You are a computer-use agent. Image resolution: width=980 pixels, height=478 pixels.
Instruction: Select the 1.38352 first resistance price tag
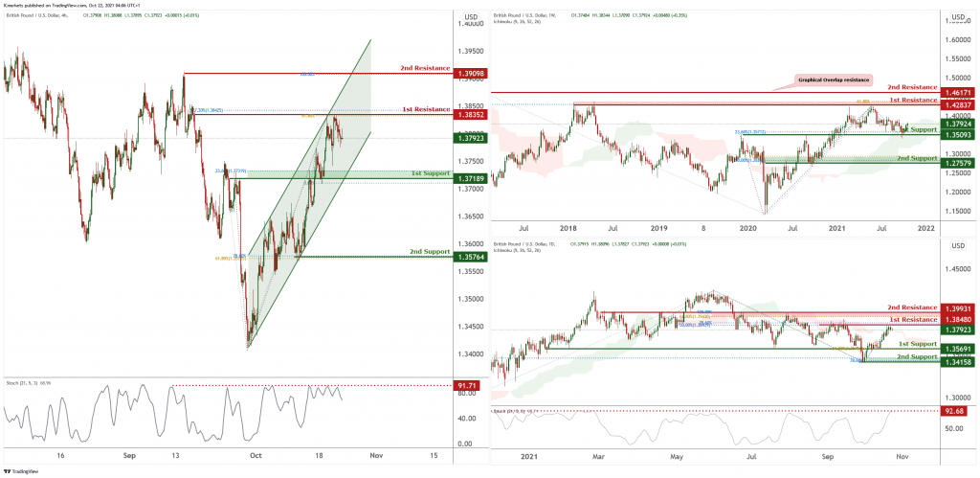[x=472, y=114]
